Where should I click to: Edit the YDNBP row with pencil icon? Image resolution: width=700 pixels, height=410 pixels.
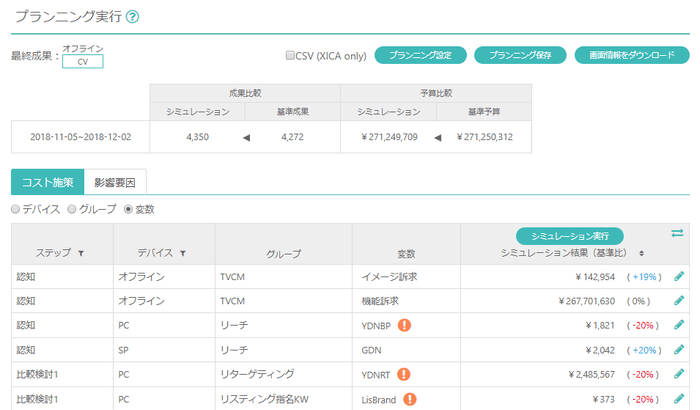tap(679, 325)
